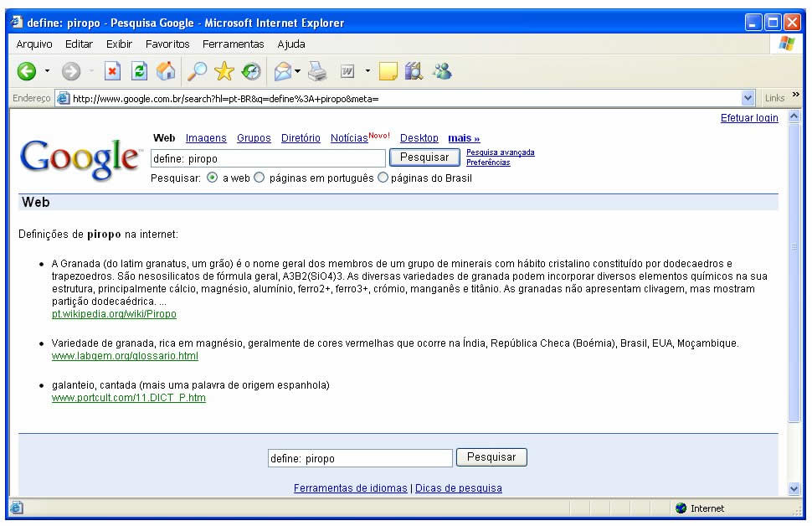Open the Notícias link
This screenshot has height=526, width=812.
[349, 138]
